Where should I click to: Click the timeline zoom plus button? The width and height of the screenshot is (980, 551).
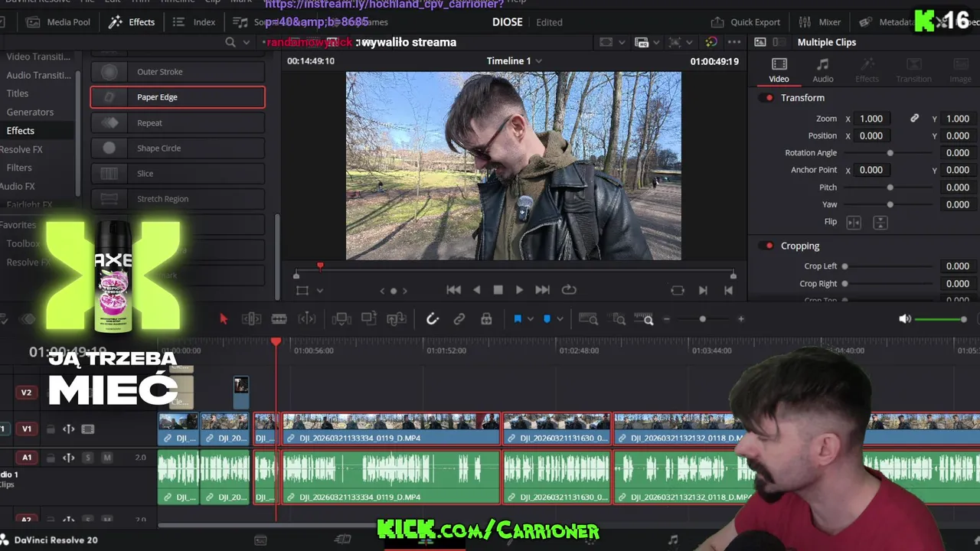740,319
